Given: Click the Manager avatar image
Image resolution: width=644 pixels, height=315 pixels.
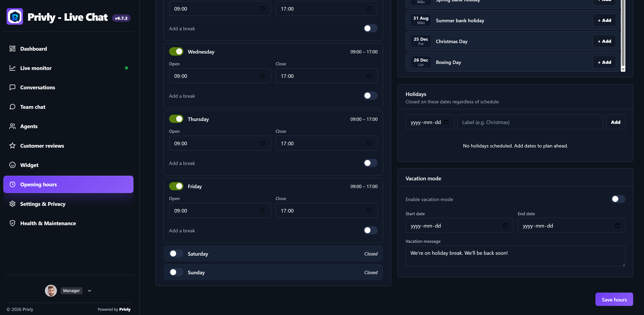Looking at the screenshot, I should pyautogui.click(x=51, y=291).
